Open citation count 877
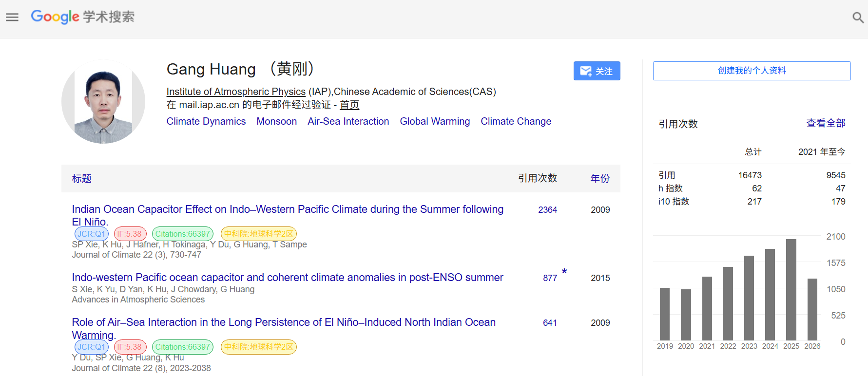 point(550,278)
